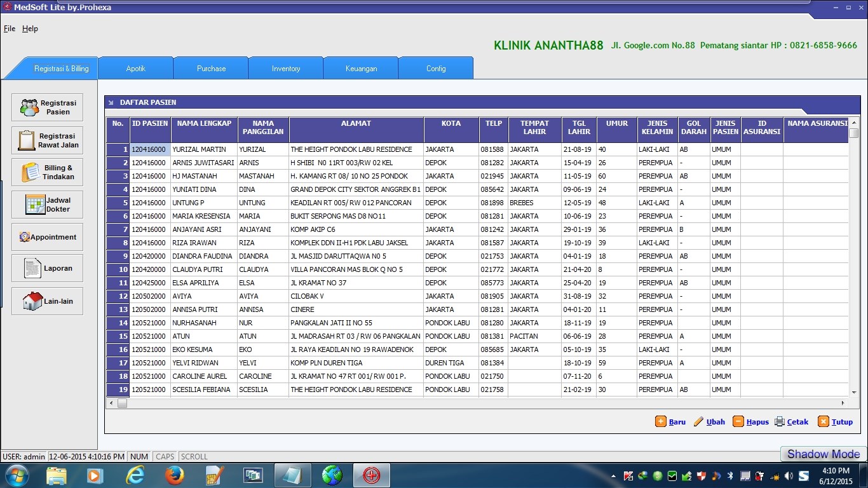Open the Appointment section
The width and height of the screenshot is (868, 488).
(x=47, y=237)
